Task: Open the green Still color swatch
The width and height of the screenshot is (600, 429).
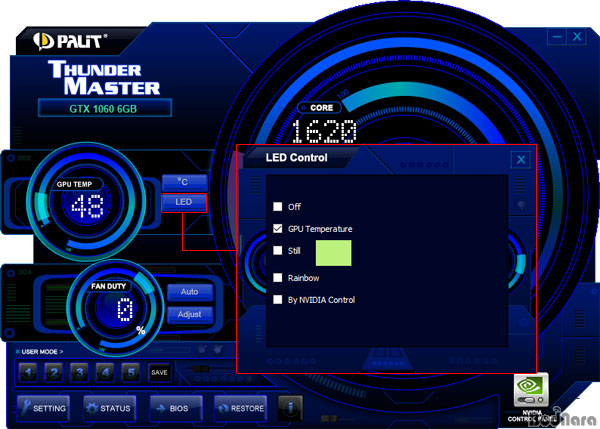Action: pos(333,253)
